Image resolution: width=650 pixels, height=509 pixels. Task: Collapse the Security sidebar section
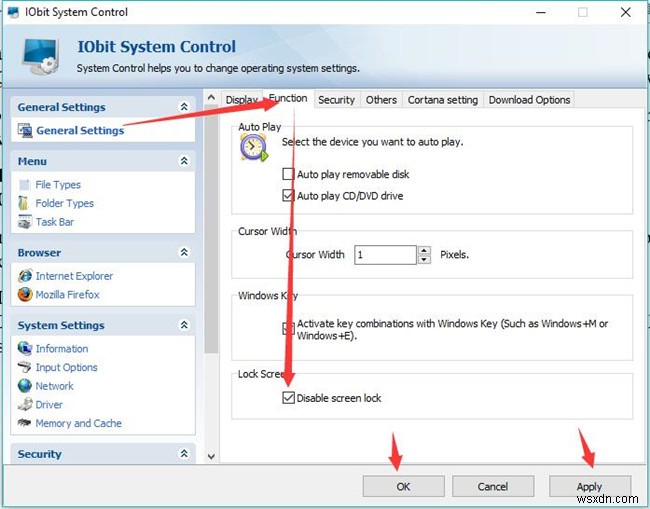point(184,453)
